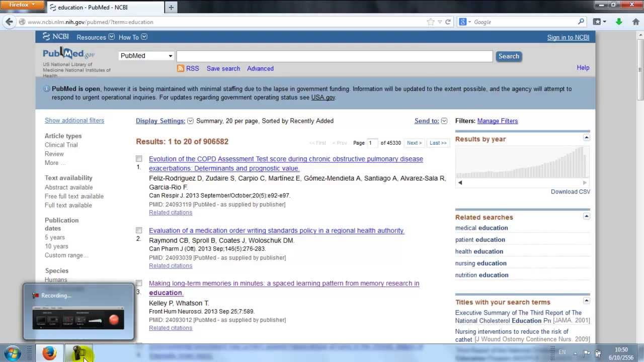Click the Firefox icon in the taskbar
Image resolution: width=644 pixels, height=362 pixels.
pyautogui.click(x=49, y=353)
